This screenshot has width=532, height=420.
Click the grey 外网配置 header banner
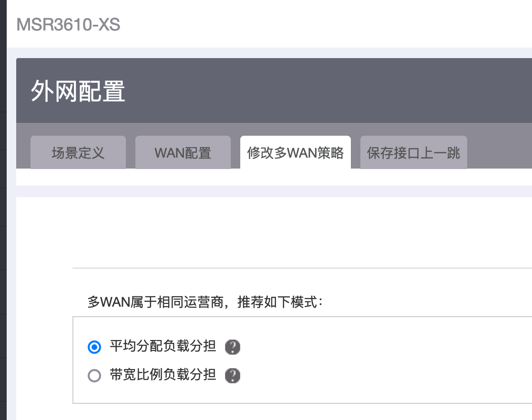[334, 90]
